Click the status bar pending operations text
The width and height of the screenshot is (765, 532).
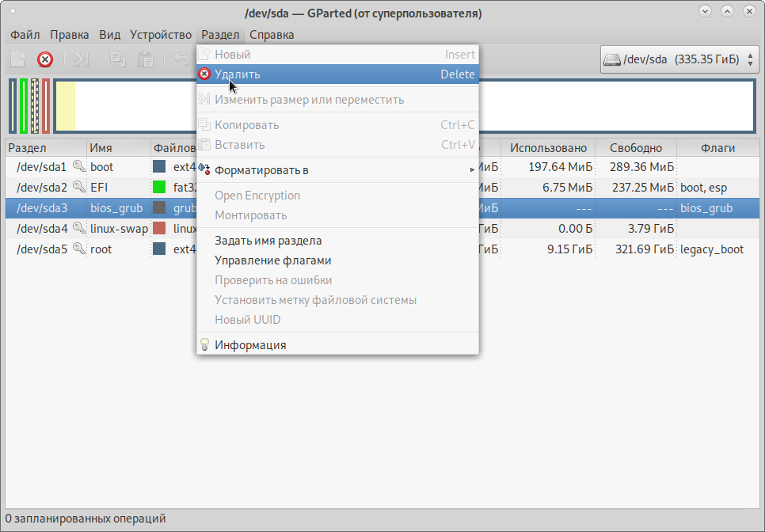pyautogui.click(x=86, y=519)
